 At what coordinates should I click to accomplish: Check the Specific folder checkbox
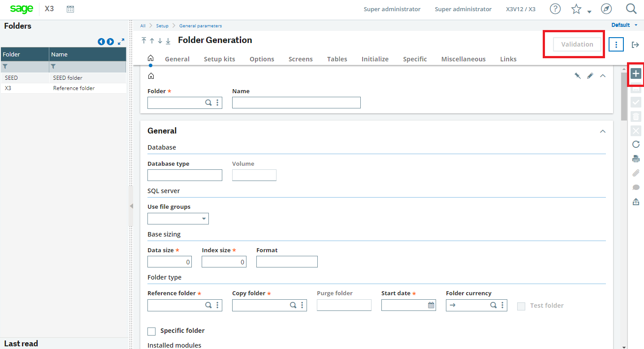(151, 331)
